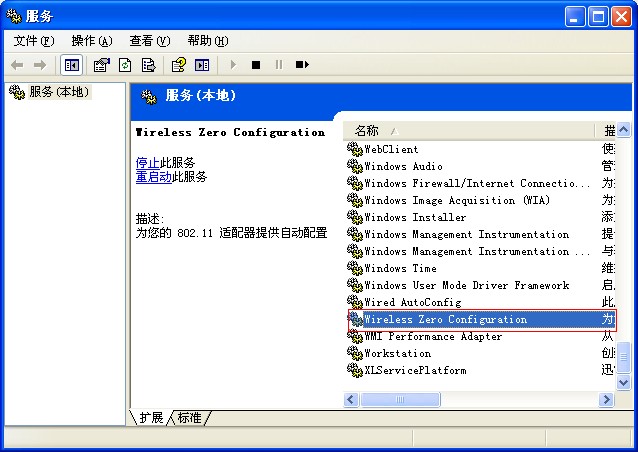Click the Start Service play icon
The height and width of the screenshot is (452, 638).
click(233, 65)
